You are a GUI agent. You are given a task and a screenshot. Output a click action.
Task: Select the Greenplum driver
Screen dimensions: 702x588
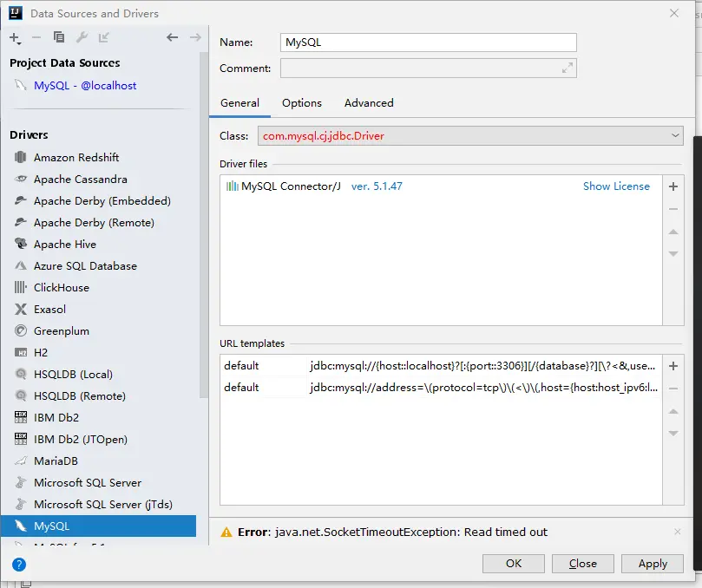click(99, 331)
